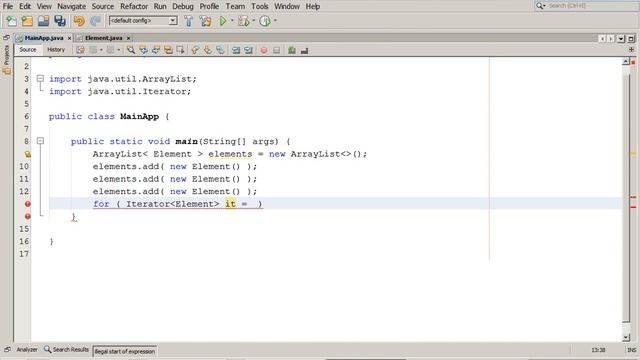This screenshot has height=360, width=640.
Task: Open the Projects side panel
Action: point(7,60)
